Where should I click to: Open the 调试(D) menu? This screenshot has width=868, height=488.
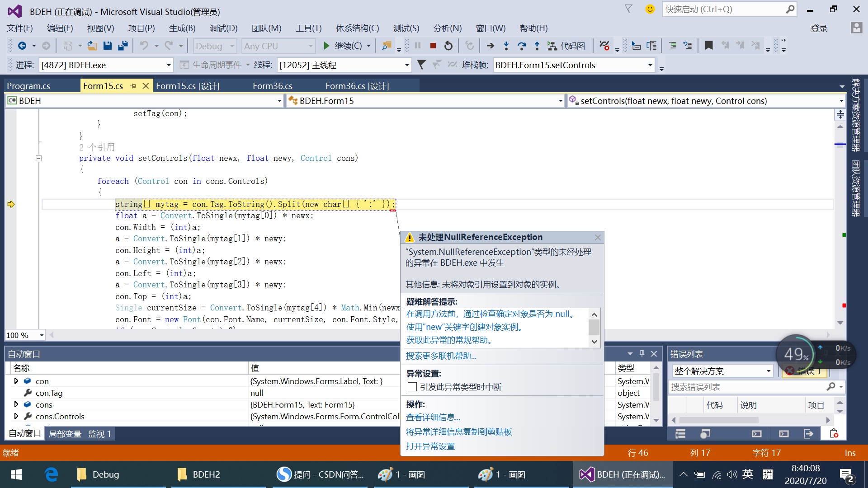pos(223,28)
